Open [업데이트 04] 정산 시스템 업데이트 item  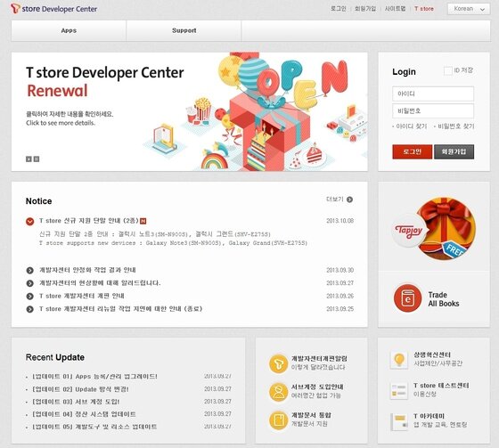click(84, 414)
